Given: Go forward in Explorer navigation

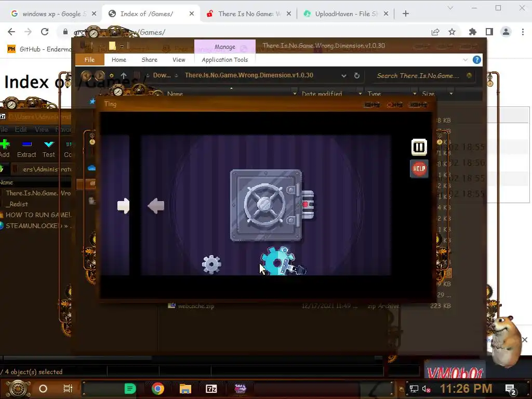Looking at the screenshot, I should (99, 75).
